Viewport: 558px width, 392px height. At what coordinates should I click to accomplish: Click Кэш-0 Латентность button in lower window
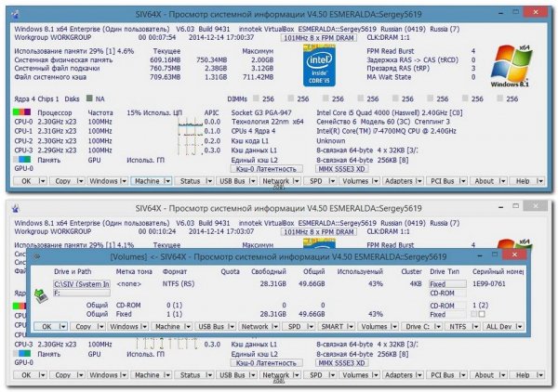267,363
